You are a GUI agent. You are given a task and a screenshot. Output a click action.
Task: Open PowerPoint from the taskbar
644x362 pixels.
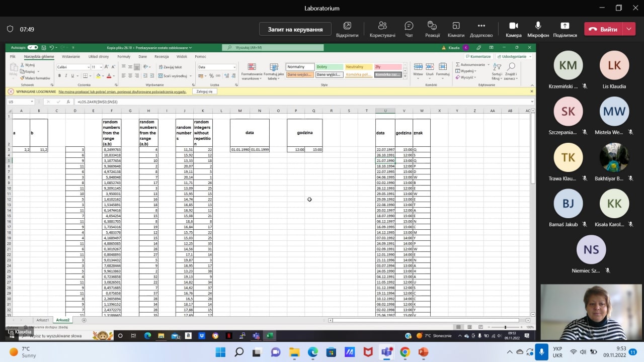pyautogui.click(x=423, y=352)
